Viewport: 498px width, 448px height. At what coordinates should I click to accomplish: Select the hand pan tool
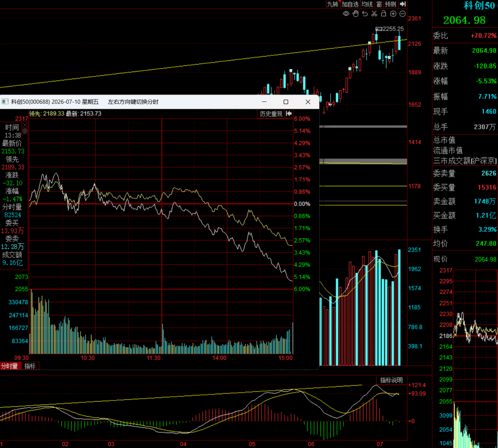tap(356, 14)
